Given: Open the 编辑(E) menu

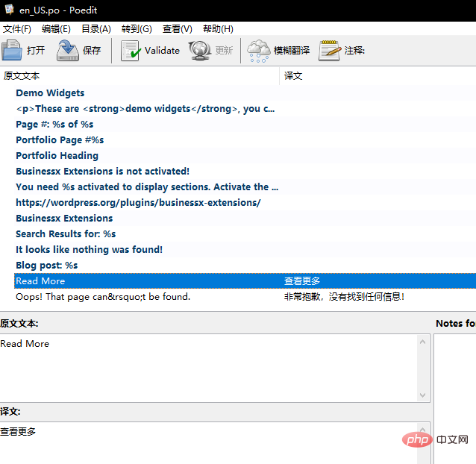Looking at the screenshot, I should [x=56, y=29].
